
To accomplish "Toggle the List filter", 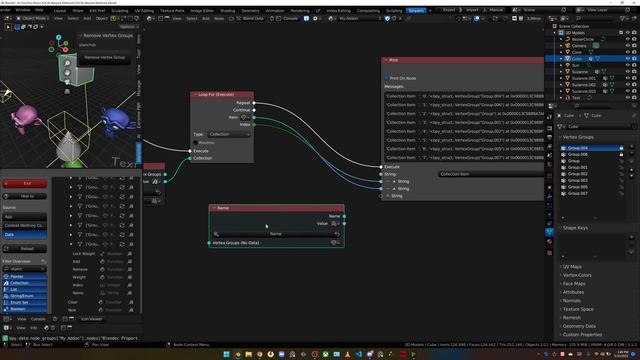I will [x=25, y=289].
